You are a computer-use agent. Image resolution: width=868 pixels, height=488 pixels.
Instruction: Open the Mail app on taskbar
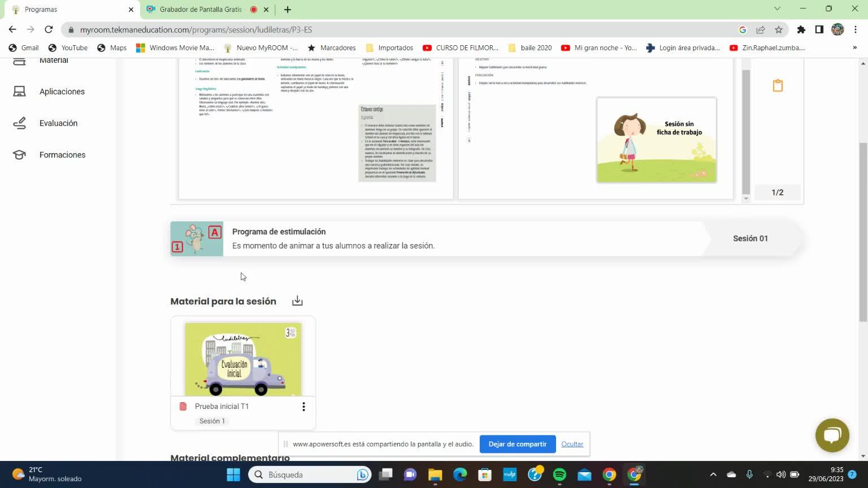(x=584, y=474)
